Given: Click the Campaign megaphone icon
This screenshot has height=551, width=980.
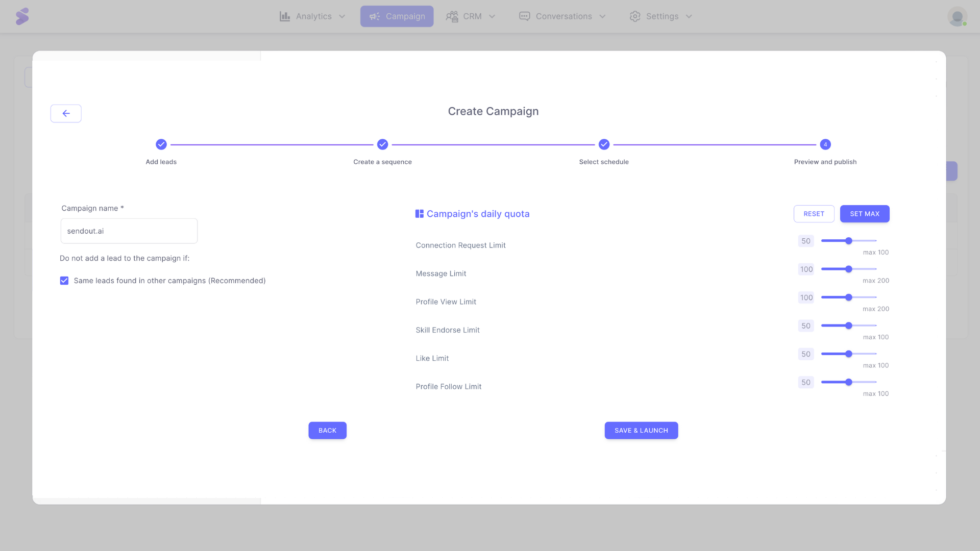Looking at the screenshot, I should pos(374,16).
